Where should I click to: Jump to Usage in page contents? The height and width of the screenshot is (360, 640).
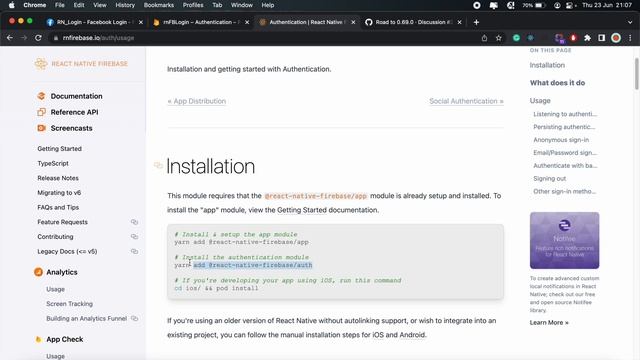(540, 100)
